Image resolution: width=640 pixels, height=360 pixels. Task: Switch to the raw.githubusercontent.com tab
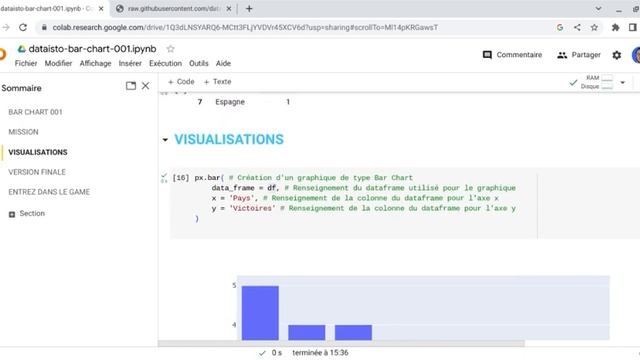click(174, 9)
